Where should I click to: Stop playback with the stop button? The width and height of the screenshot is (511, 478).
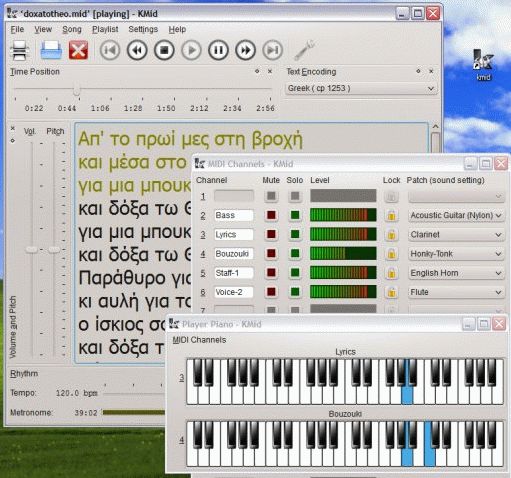164,50
